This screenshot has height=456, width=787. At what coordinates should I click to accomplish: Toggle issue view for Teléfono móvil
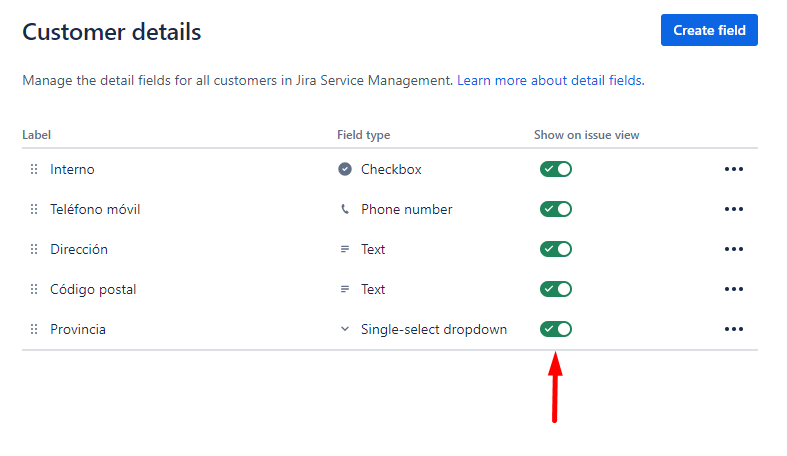(556, 209)
